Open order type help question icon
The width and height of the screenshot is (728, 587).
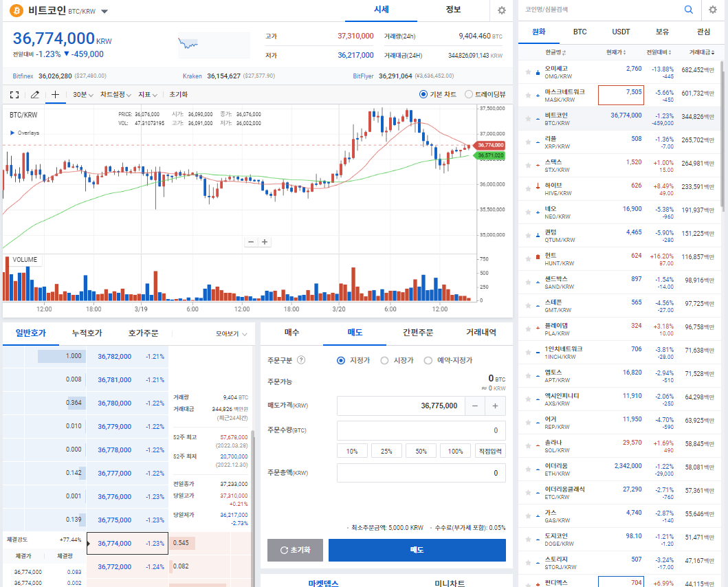301,360
